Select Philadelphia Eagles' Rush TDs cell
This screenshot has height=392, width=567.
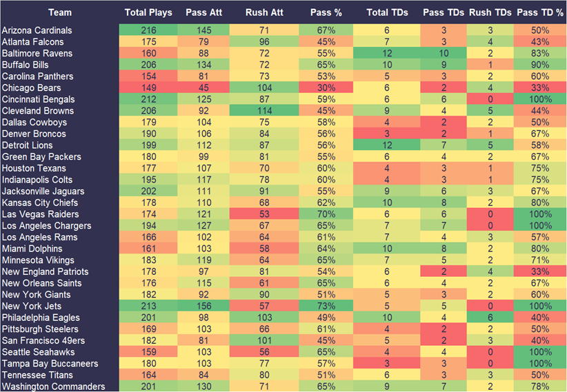pyautogui.click(x=489, y=318)
